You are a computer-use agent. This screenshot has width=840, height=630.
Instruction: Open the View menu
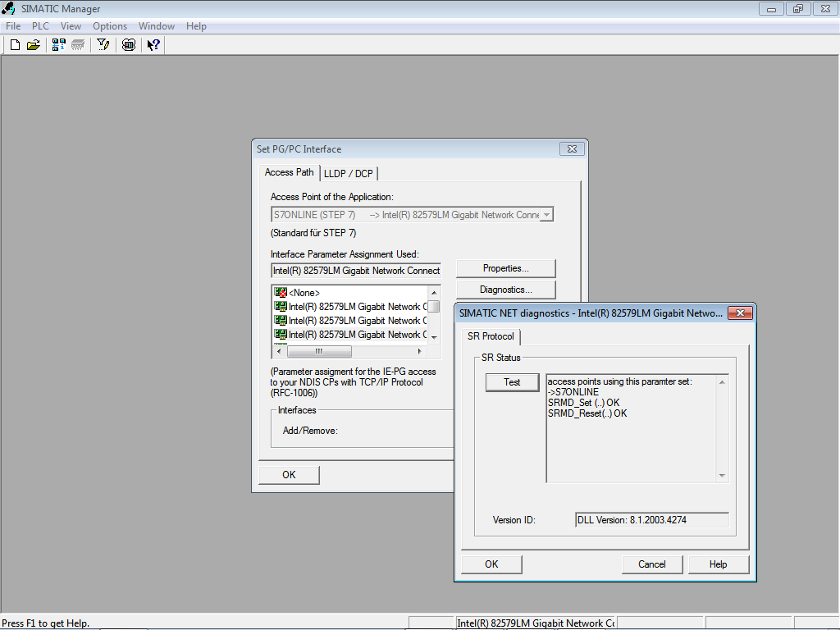(71, 26)
